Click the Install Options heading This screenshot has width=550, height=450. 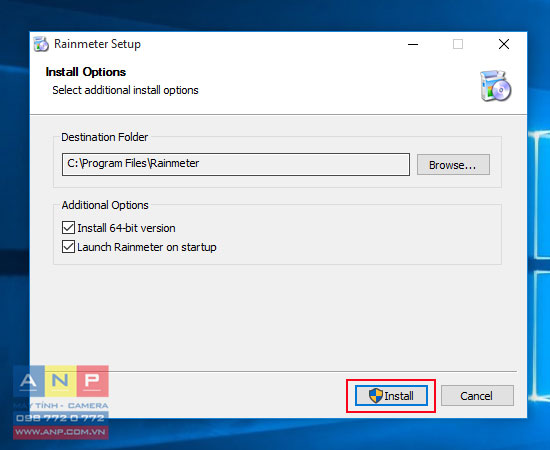coord(86,72)
